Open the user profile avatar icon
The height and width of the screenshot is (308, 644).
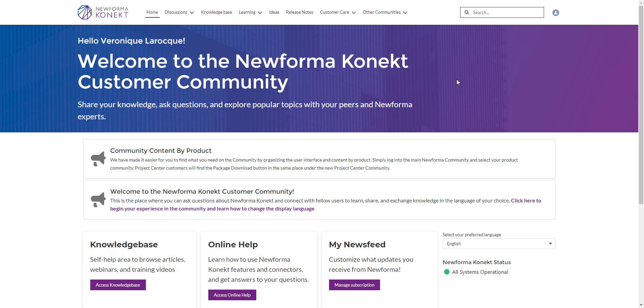pos(555,13)
